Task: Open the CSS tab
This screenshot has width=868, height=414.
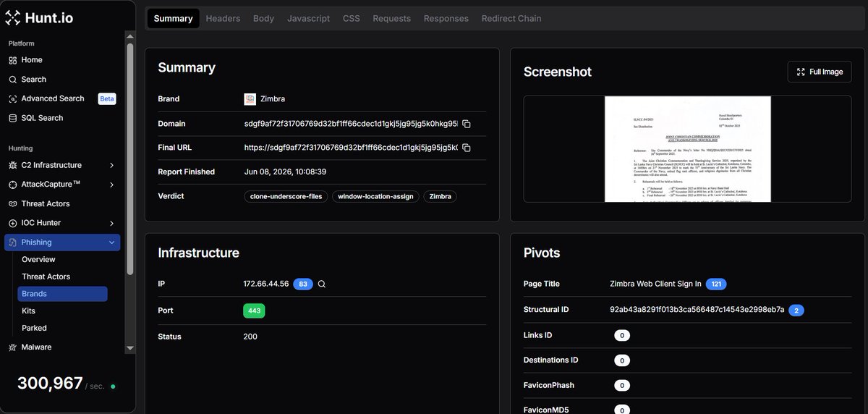Action: (351, 18)
